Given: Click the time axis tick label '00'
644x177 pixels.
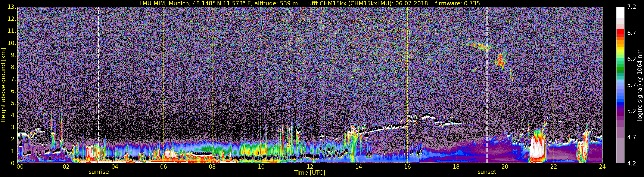Looking at the screenshot, I should 20,167.
